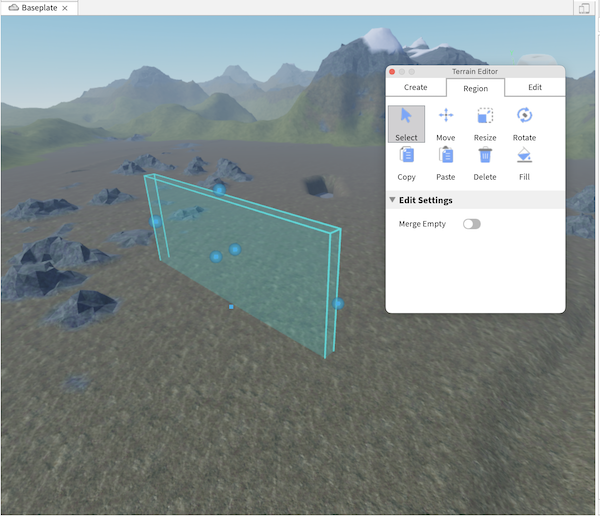Screen dimensions: 600x516
Task: Select the Baseplate document tab
Action: tap(39, 8)
